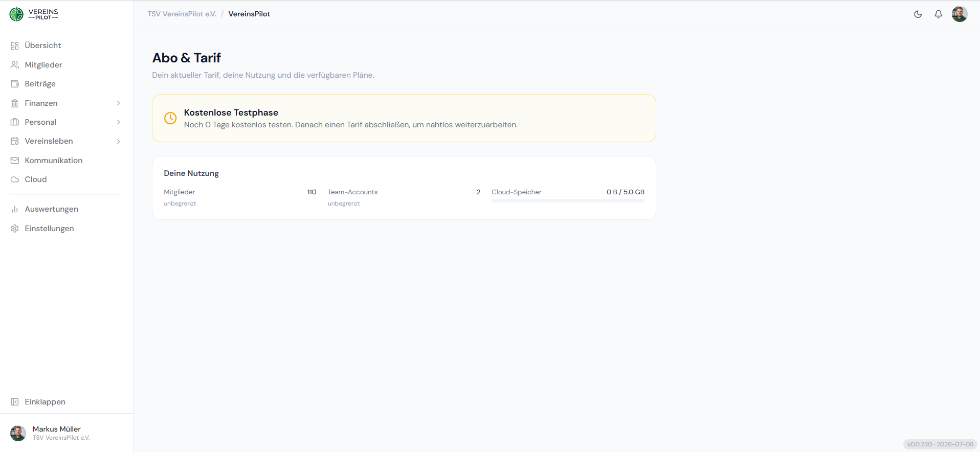Click the Einklappen panel collapse icon
The height and width of the screenshot is (452, 980).
click(15, 402)
